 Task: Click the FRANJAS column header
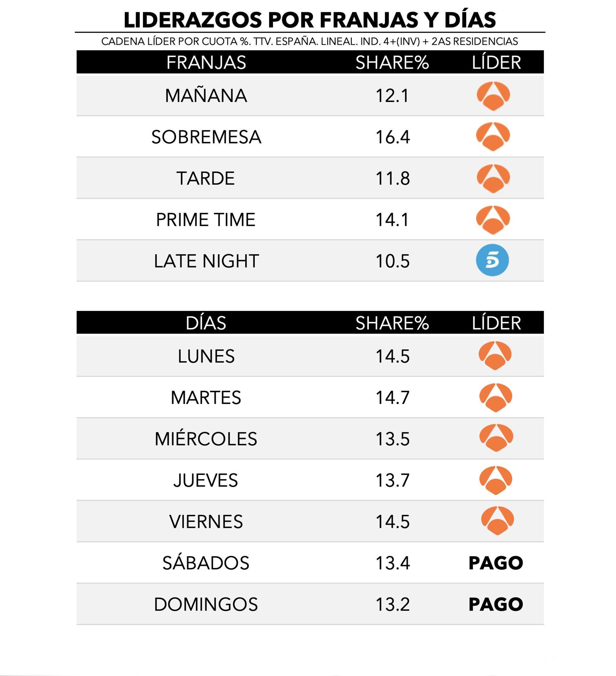[x=206, y=63]
